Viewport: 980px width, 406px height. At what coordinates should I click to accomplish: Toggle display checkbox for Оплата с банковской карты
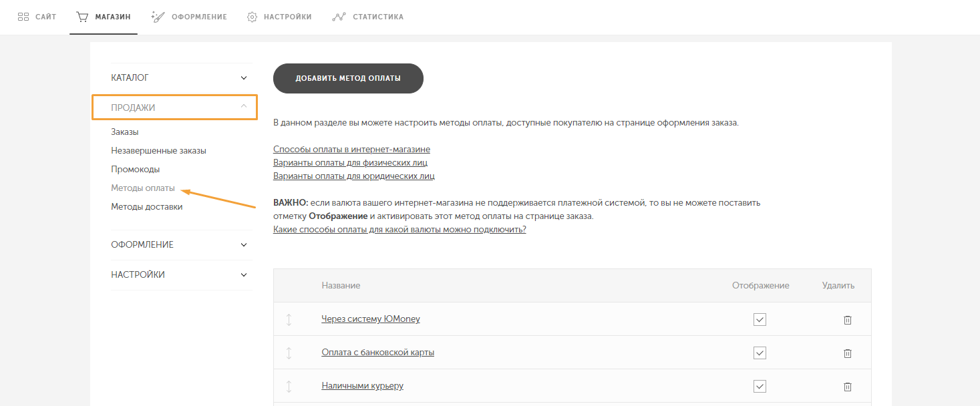click(760, 353)
